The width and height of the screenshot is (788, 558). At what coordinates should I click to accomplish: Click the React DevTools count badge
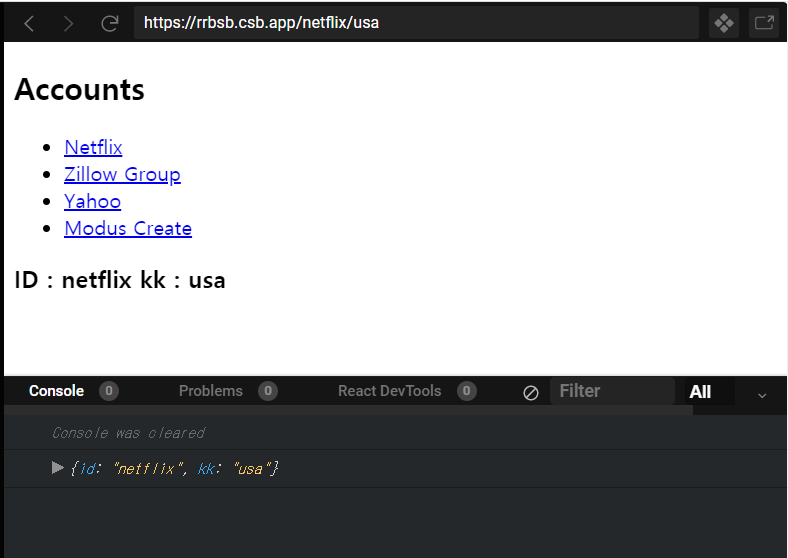tap(466, 391)
